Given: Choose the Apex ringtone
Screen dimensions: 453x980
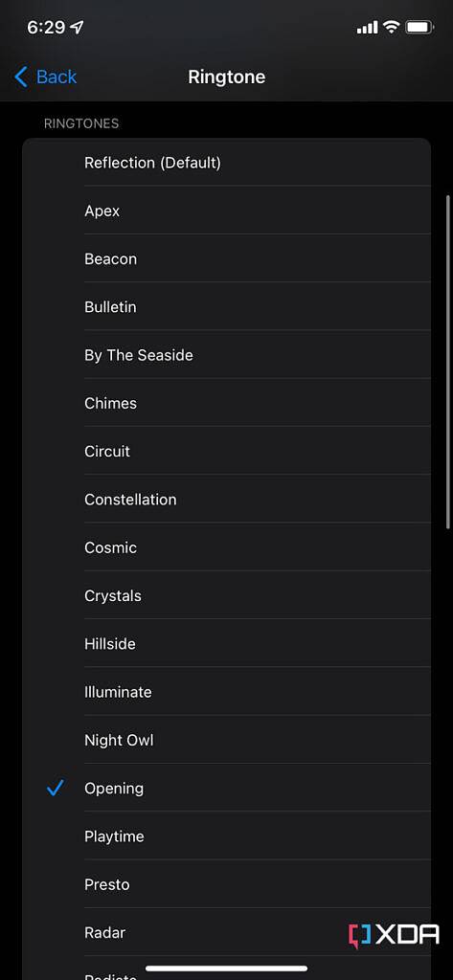Looking at the screenshot, I should [226, 211].
